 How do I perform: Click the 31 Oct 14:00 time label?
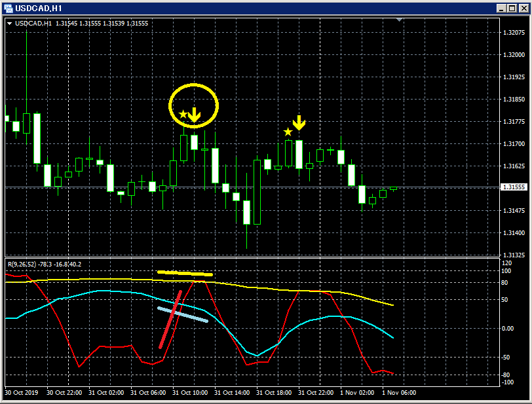(x=232, y=392)
